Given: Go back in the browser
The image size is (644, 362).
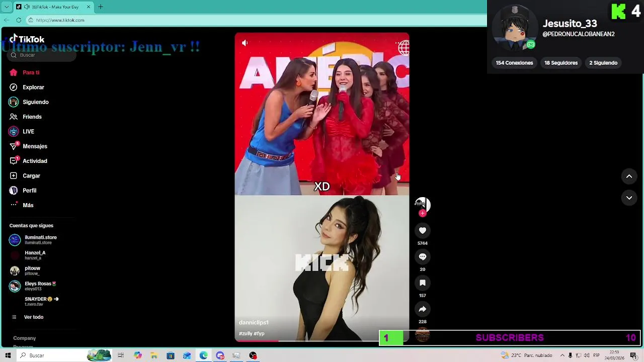Looking at the screenshot, I should pos(6,20).
